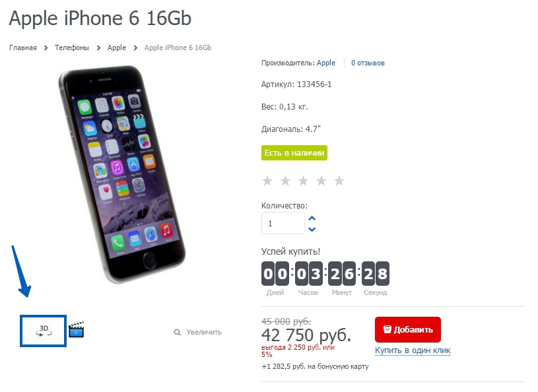Click the Увеличить enlarge text

coord(204,332)
